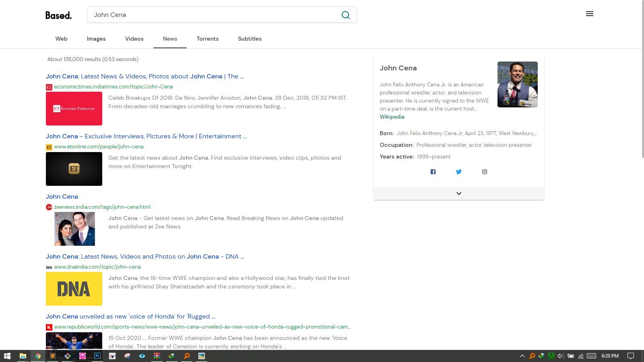Viewport: 644px width, 362px height.
Task: Switch to the Images tab
Action: [96, 39]
